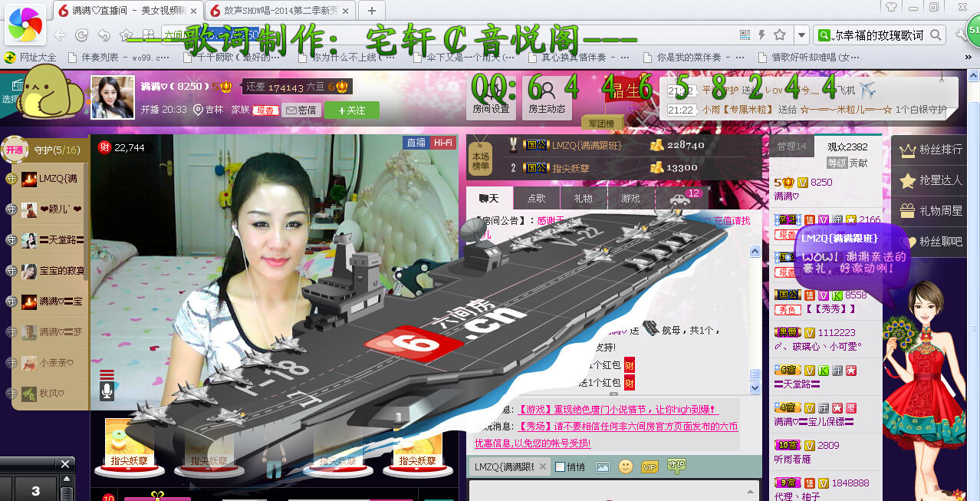Switch to the 点歌 song request tab
The image size is (980, 501).
click(537, 198)
